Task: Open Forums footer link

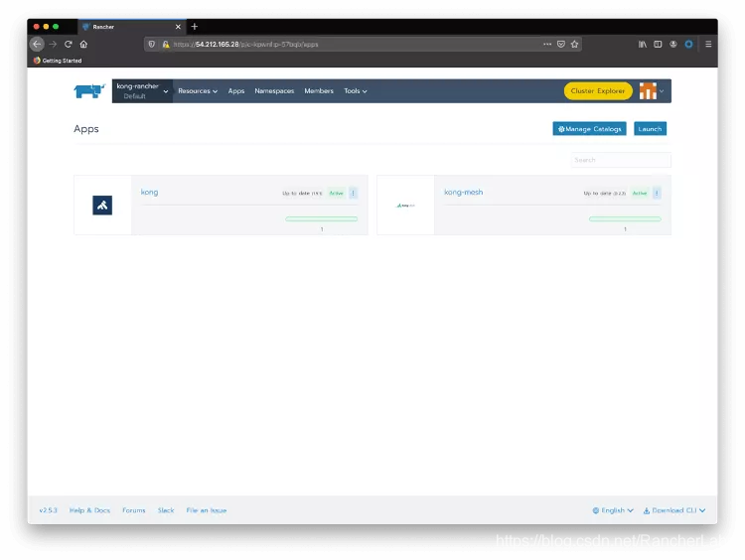Action: (133, 510)
